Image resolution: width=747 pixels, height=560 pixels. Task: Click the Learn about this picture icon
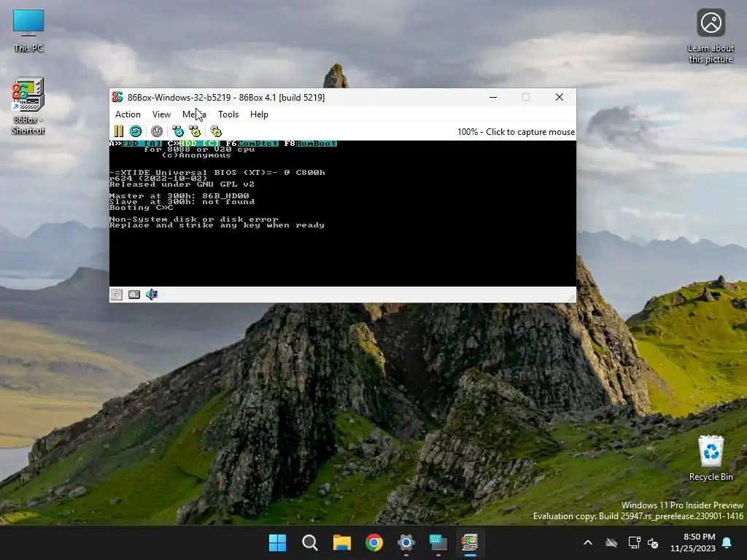click(x=711, y=36)
